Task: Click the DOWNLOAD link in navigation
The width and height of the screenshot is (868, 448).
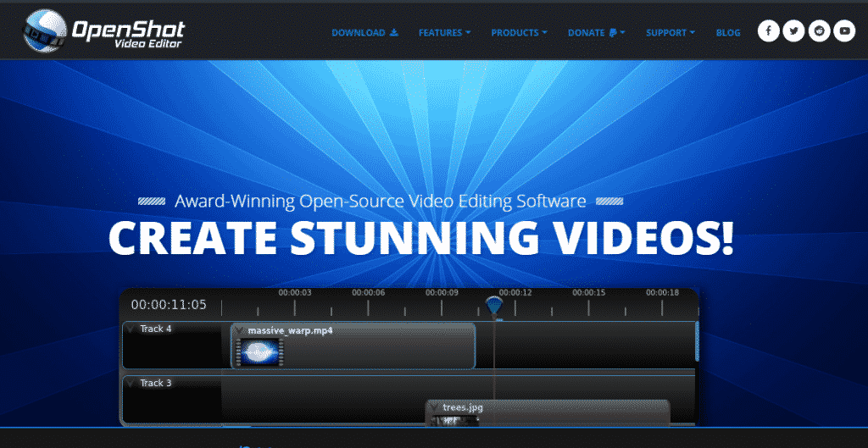Action: pos(364,33)
